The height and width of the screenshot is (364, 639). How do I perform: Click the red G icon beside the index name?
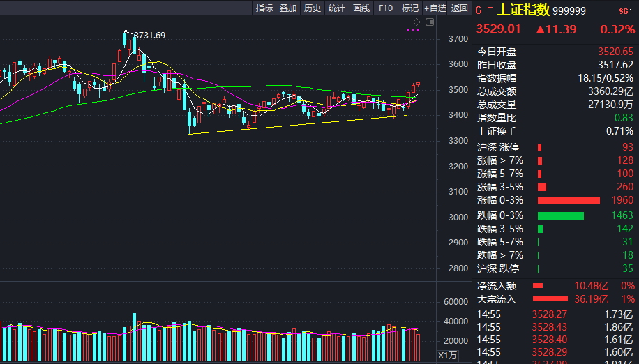click(479, 10)
